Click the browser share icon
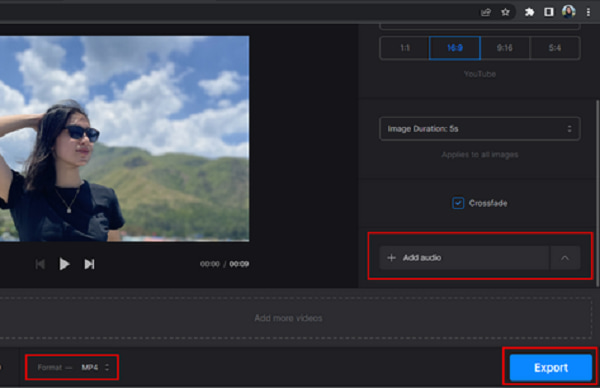This screenshot has height=388, width=600. click(486, 12)
